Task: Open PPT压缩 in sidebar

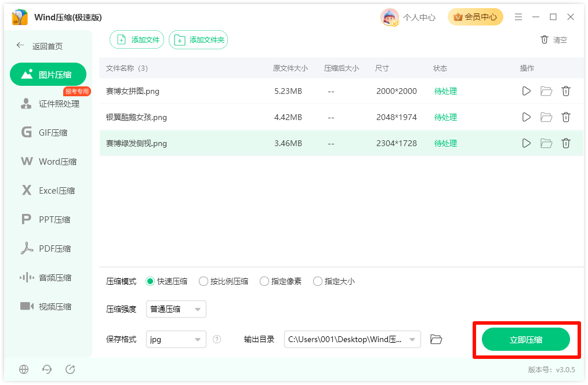Action: pos(46,219)
